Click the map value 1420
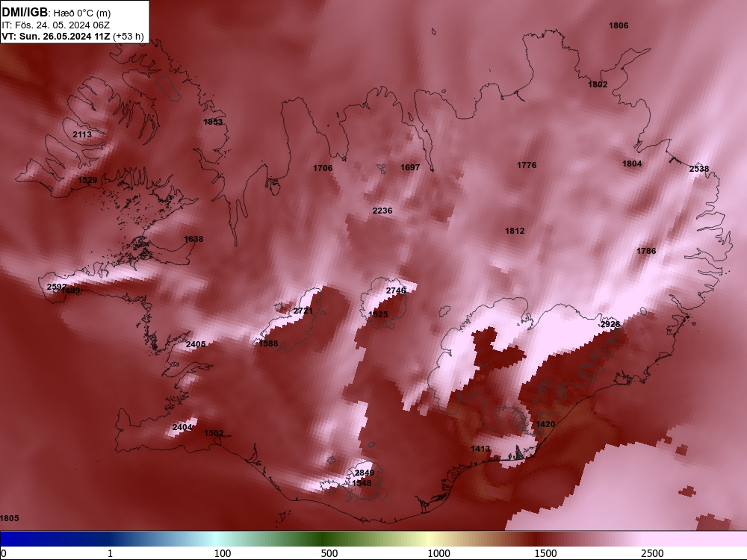 click(545, 424)
